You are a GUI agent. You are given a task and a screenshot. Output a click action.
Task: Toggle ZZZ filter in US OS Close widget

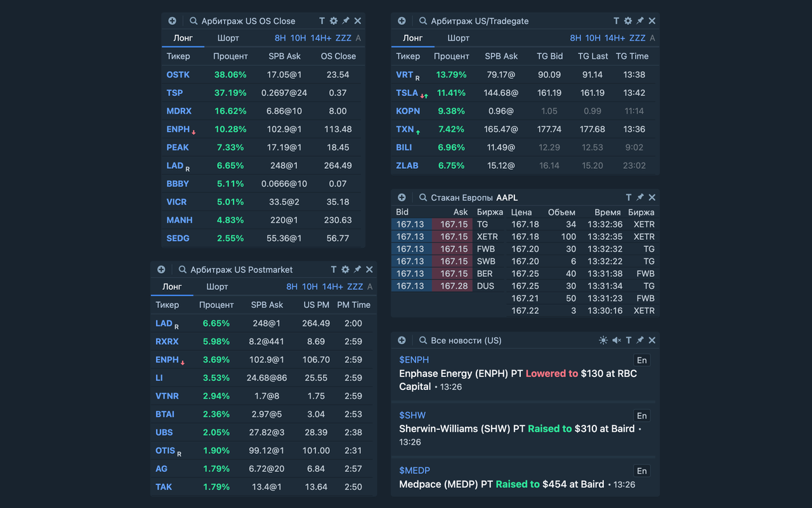[344, 38]
